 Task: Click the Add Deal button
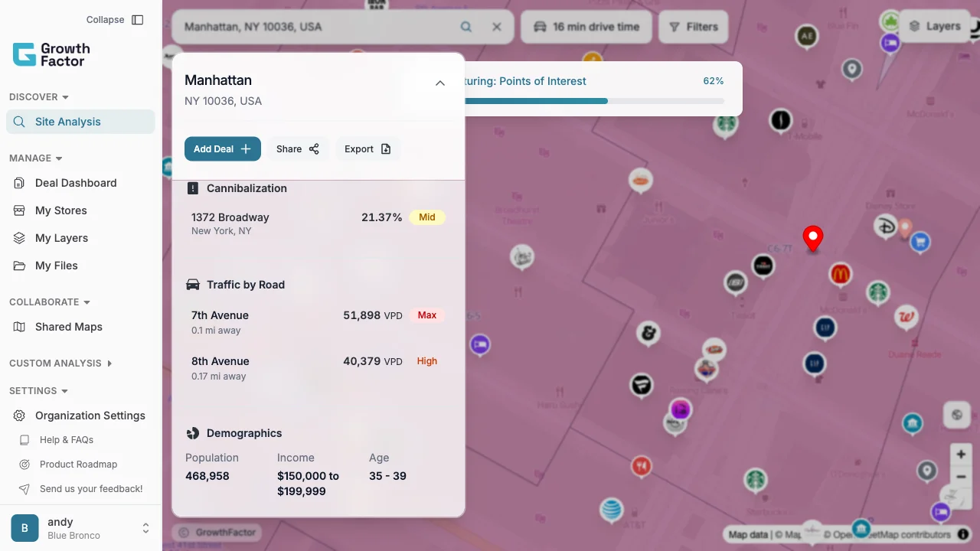[x=222, y=148]
